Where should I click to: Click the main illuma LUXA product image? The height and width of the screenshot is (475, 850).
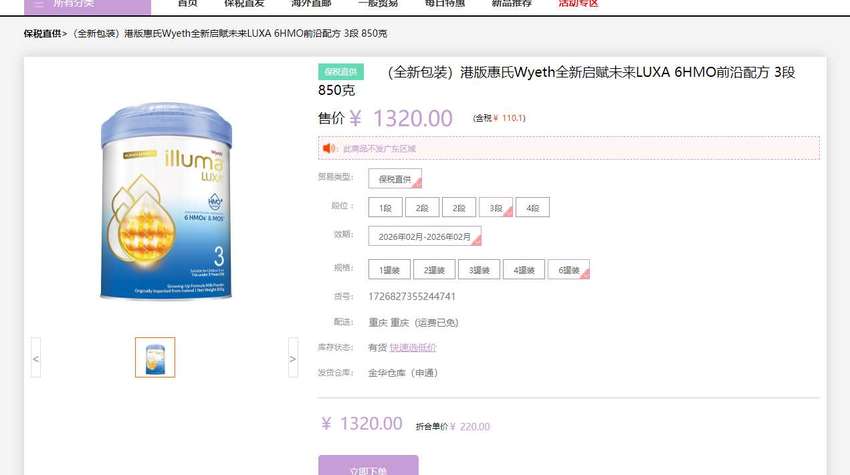click(x=166, y=200)
